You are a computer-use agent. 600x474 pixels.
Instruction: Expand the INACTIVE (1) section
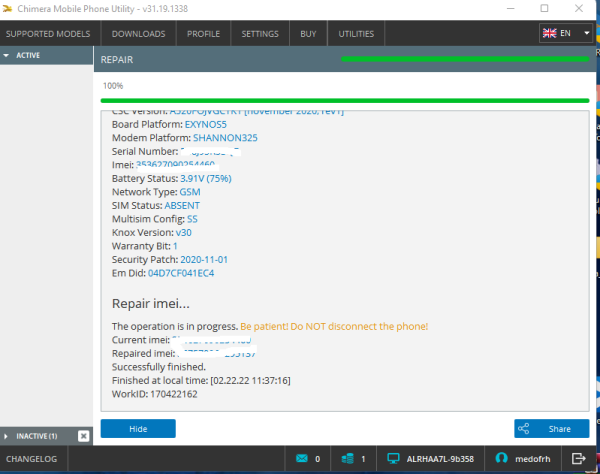coord(36,436)
